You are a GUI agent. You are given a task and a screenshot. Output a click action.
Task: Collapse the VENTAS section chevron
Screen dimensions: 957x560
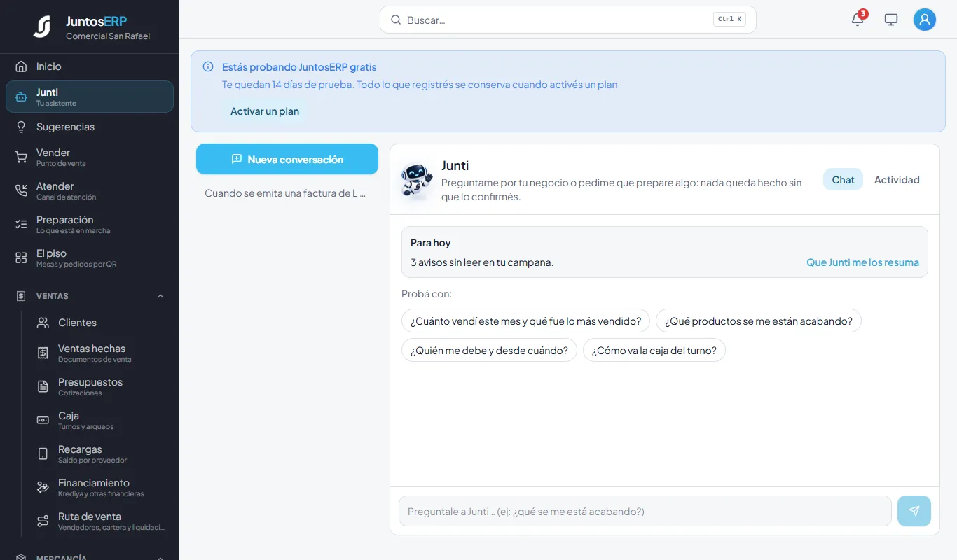click(160, 296)
